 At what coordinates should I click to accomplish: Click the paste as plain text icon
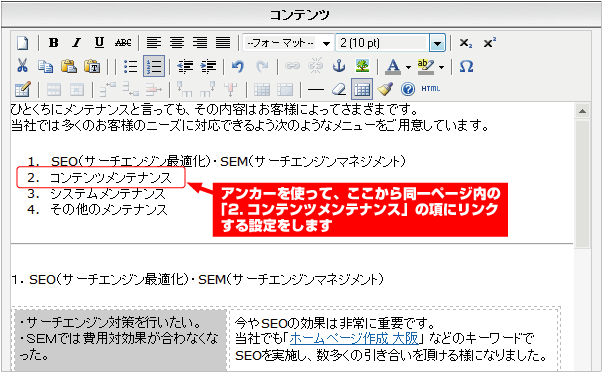pos(92,66)
